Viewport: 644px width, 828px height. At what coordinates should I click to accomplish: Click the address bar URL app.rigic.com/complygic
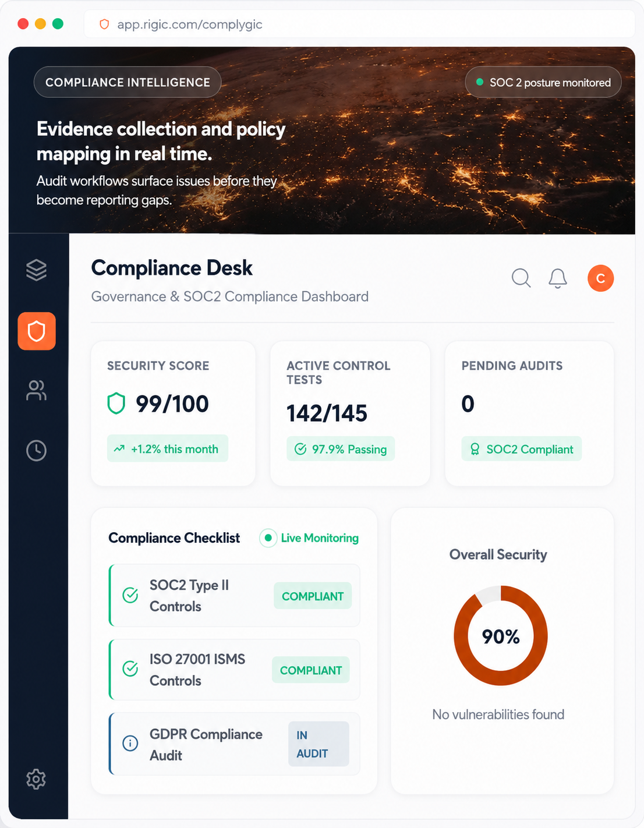(190, 24)
